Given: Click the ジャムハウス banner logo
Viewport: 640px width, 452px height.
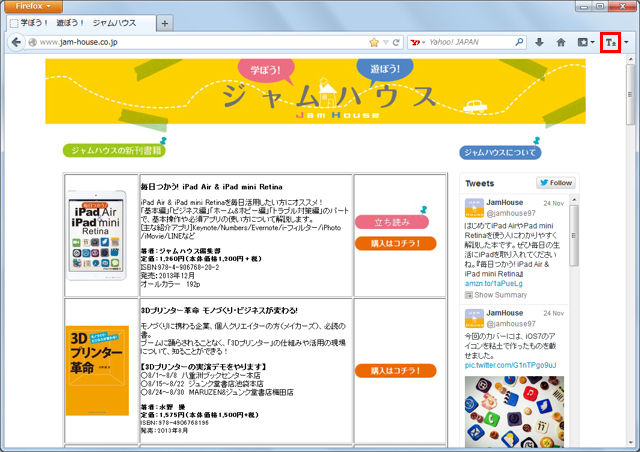Looking at the screenshot, I should (x=329, y=99).
